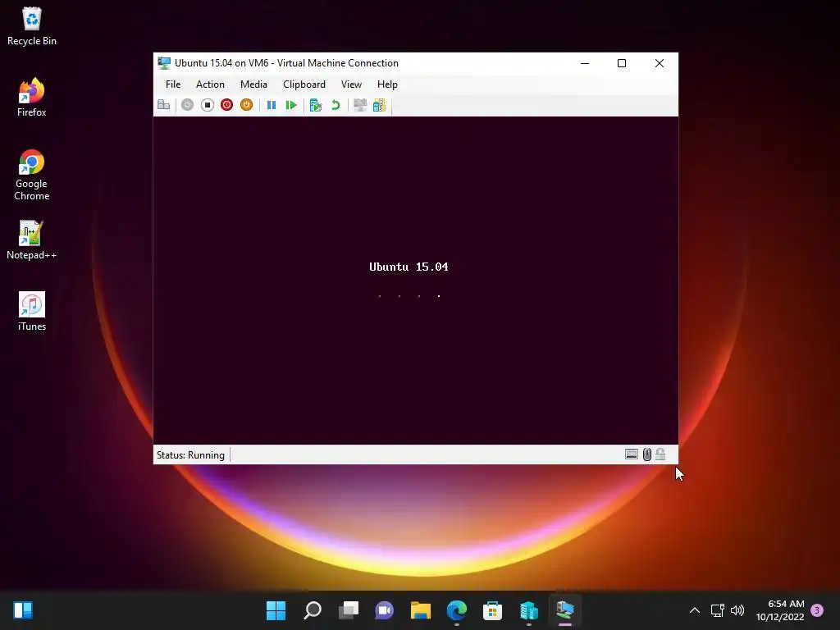Image resolution: width=840 pixels, height=630 pixels.
Task: Click the mouse status bar icon
Action: point(647,454)
